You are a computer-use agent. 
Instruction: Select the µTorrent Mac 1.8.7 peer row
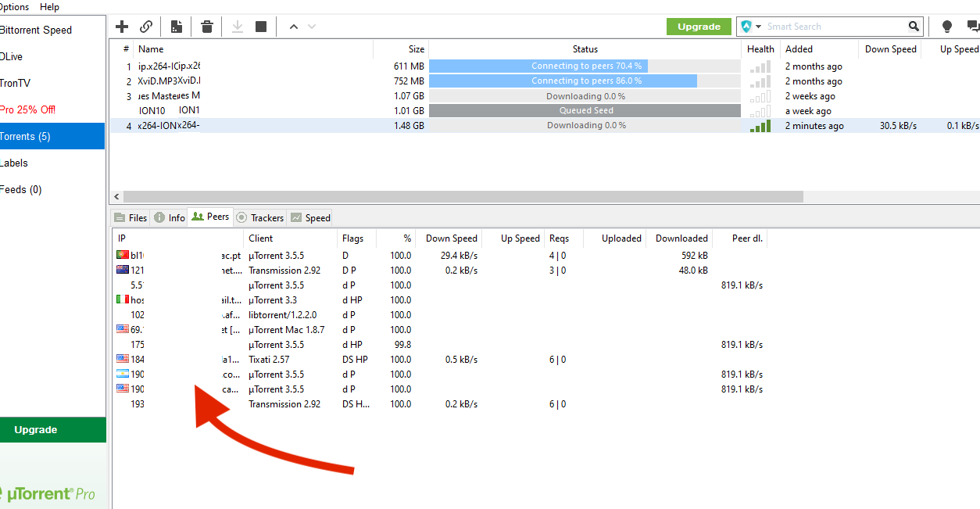point(440,330)
